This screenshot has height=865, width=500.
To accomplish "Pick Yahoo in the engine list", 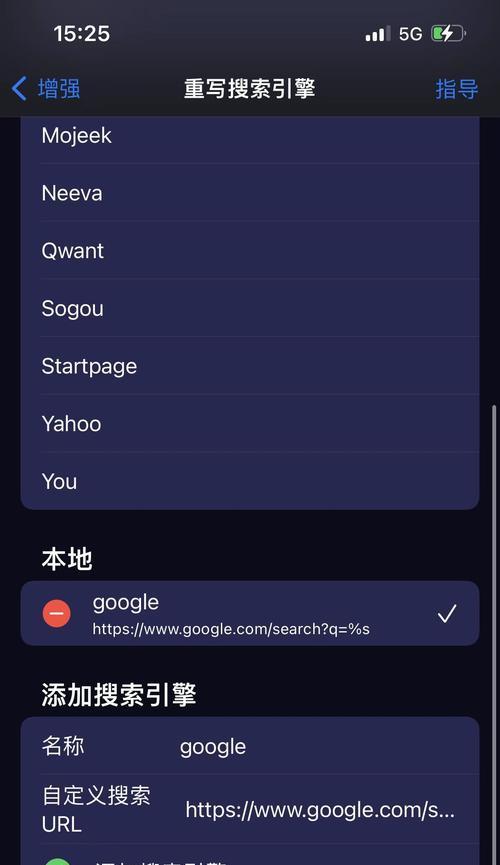I will (250, 423).
